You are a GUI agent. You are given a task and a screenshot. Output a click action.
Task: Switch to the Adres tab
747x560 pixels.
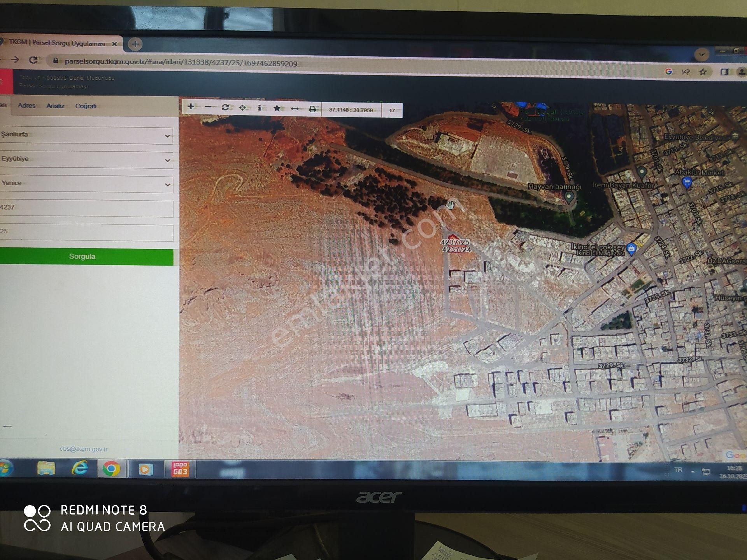[x=26, y=105]
